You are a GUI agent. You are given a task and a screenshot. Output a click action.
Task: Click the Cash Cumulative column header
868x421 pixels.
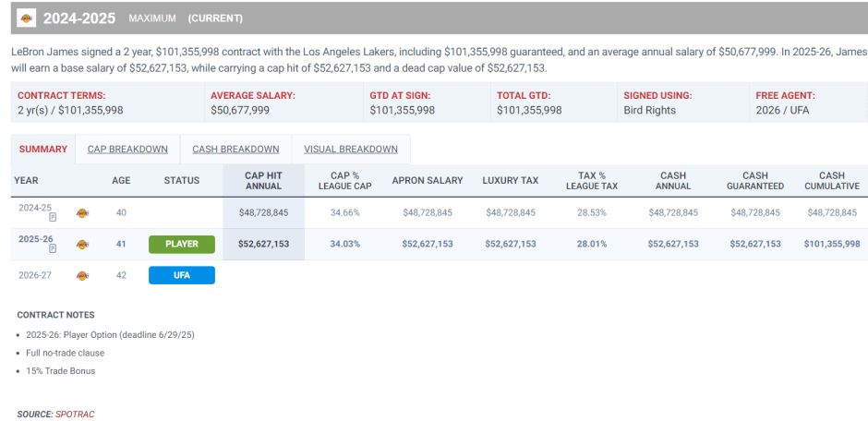pos(832,180)
